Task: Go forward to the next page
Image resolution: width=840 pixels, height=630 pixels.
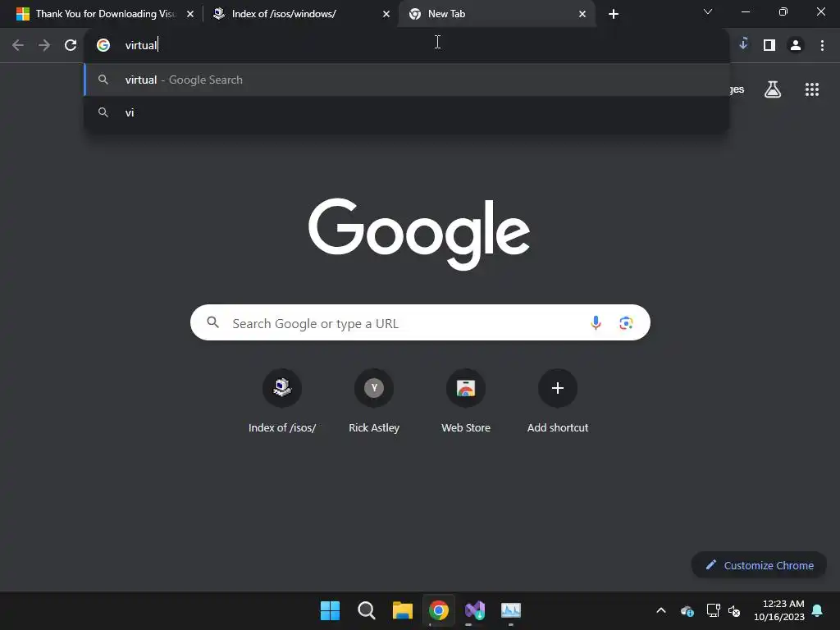Action: pos(44,45)
